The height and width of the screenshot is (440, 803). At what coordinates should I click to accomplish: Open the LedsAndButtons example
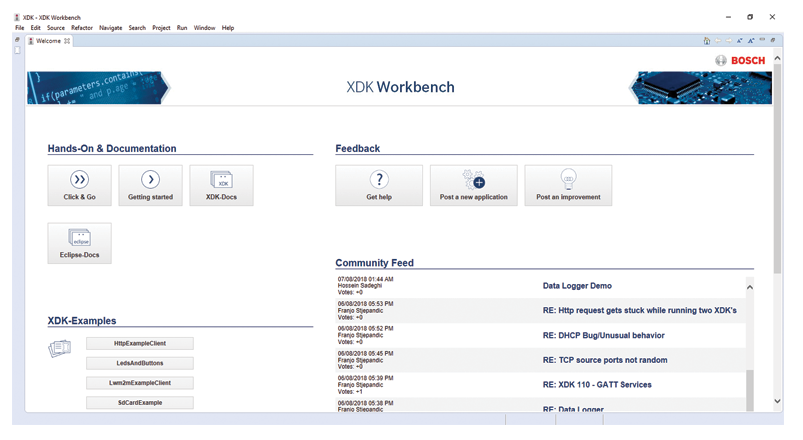point(140,363)
